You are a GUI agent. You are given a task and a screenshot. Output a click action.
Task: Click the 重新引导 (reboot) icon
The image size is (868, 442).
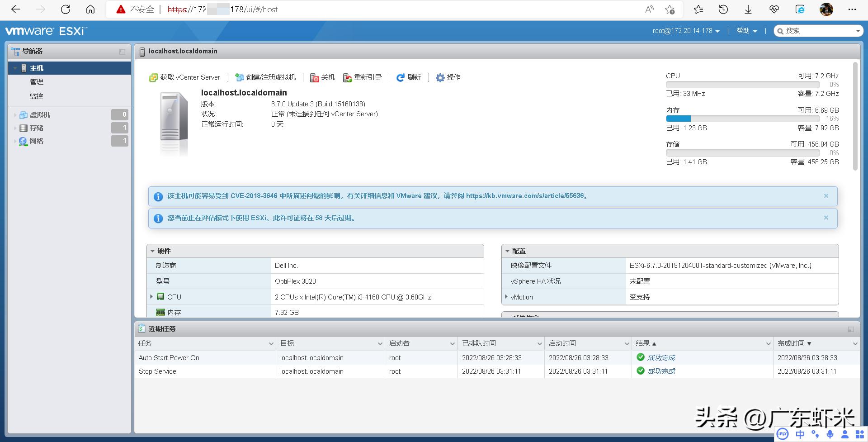click(x=347, y=77)
